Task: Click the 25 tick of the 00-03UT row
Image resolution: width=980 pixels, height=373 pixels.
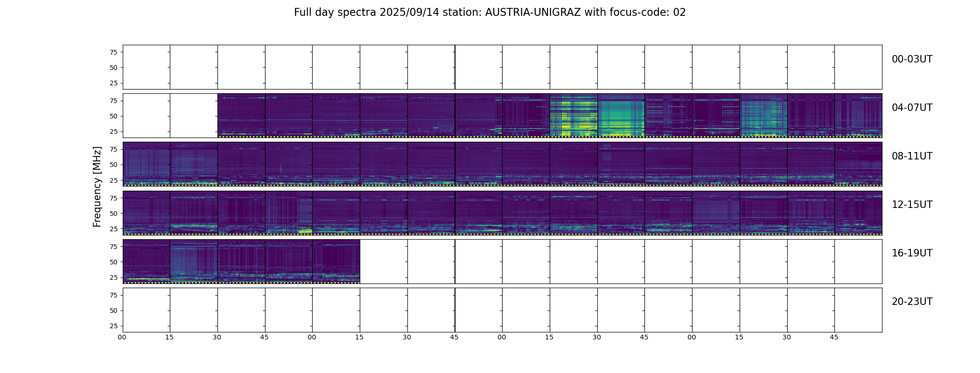Action: pyautogui.click(x=113, y=83)
